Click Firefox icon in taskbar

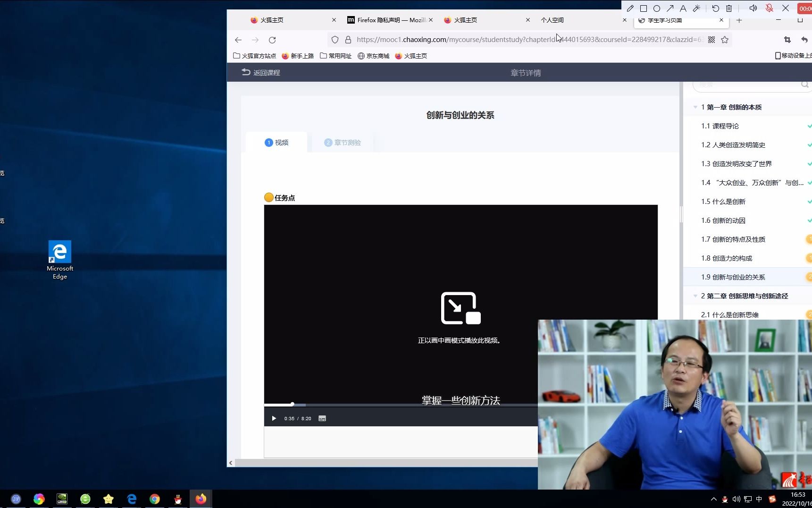click(x=201, y=499)
